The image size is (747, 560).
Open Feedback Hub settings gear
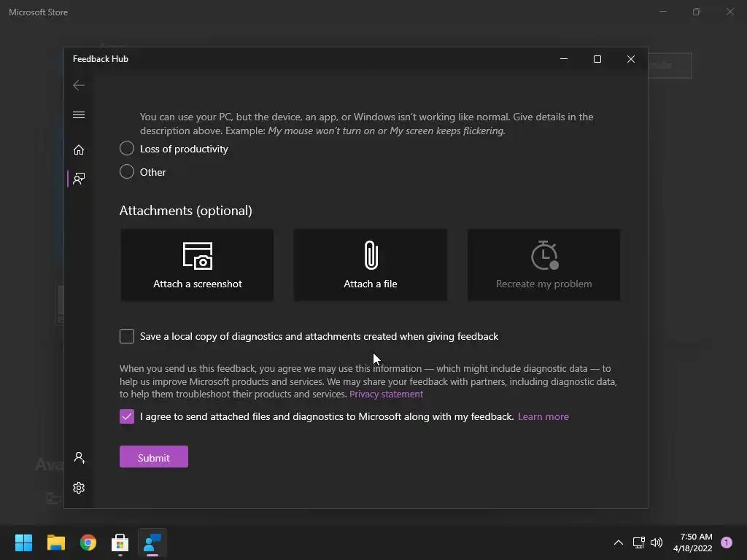pos(79,488)
